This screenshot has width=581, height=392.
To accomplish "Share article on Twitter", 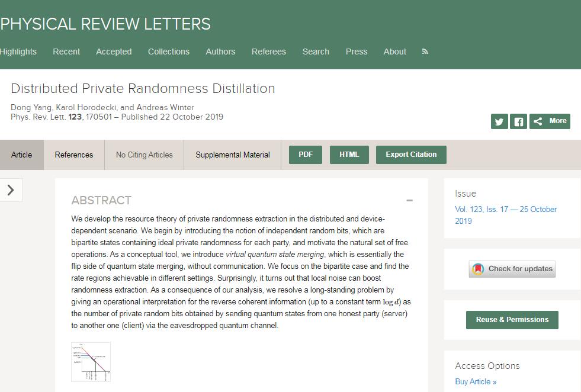I will click(499, 121).
